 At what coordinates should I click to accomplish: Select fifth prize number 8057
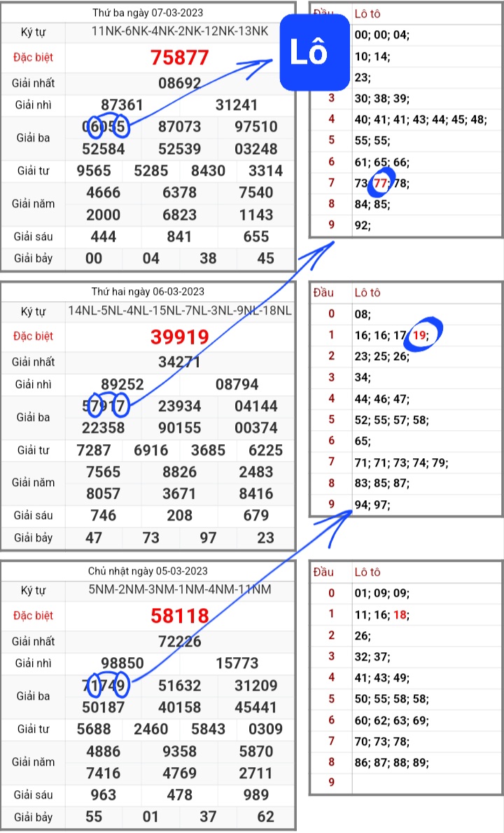(x=104, y=493)
